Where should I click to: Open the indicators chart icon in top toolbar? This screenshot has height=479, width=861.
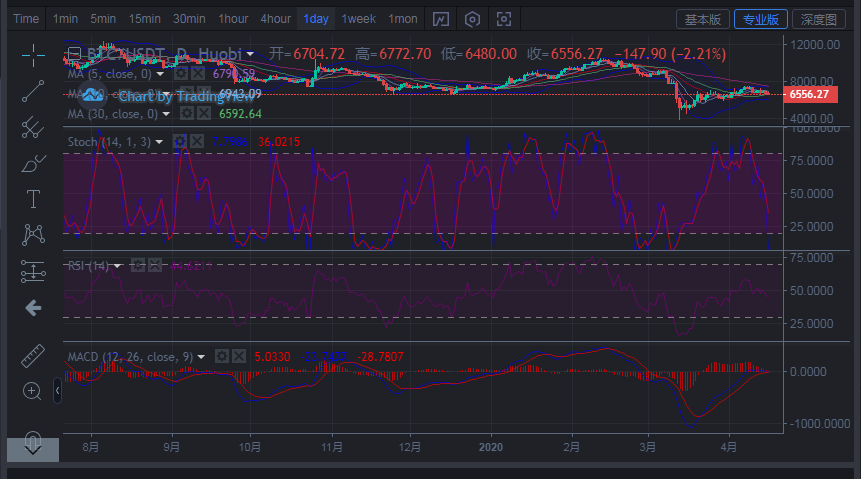coord(440,19)
